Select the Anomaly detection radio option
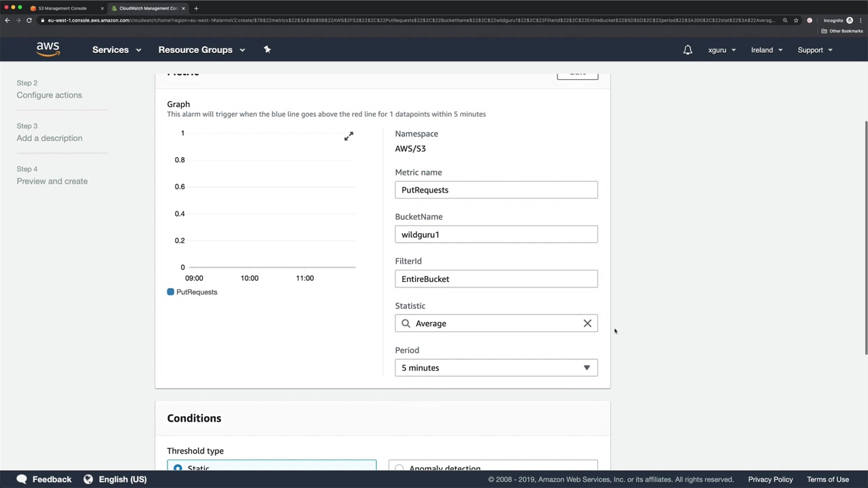This screenshot has width=868, height=488. click(x=399, y=468)
